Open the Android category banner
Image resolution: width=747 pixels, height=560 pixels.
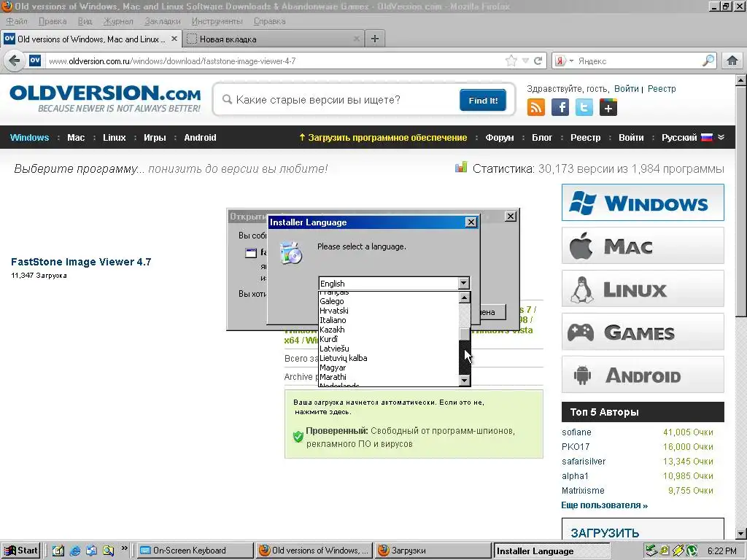[643, 375]
